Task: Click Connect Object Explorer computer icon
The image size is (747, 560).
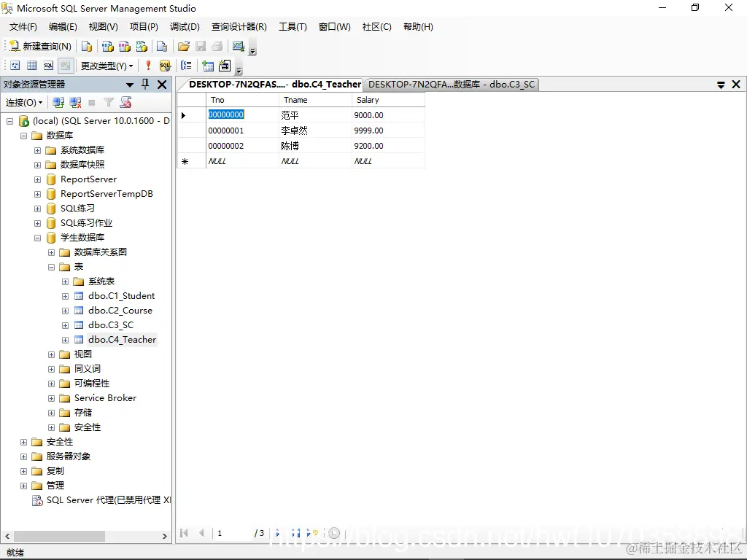Action: pos(58,102)
